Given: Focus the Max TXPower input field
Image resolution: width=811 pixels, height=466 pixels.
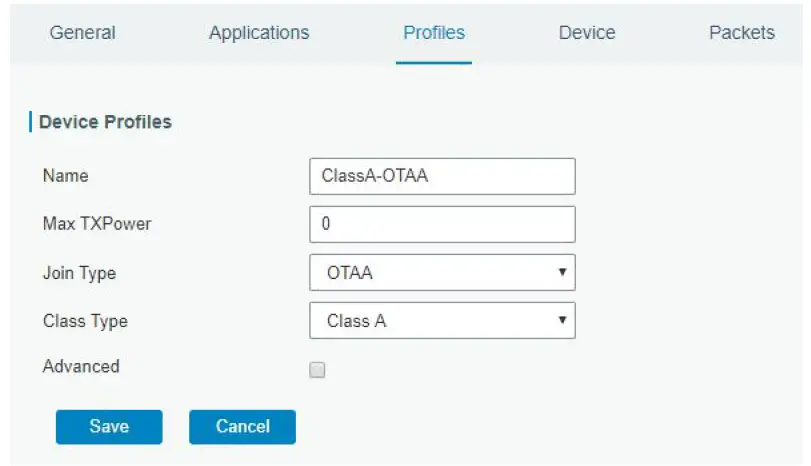Looking at the screenshot, I should click(442, 224).
